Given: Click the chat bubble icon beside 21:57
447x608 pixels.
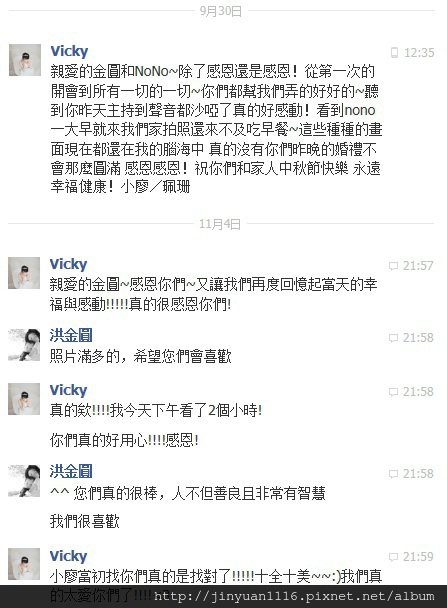Looking at the screenshot, I should pyautogui.click(x=393, y=266).
